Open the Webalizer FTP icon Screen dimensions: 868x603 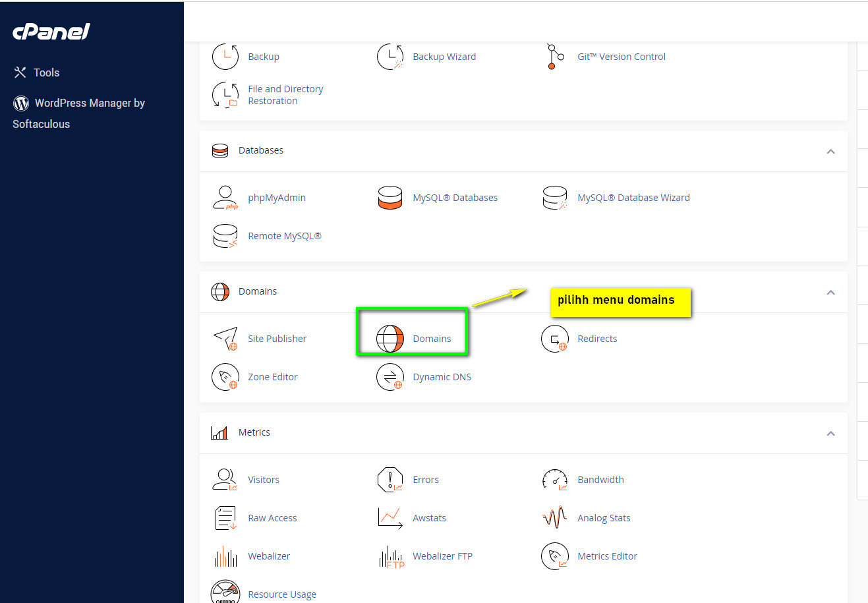[390, 556]
